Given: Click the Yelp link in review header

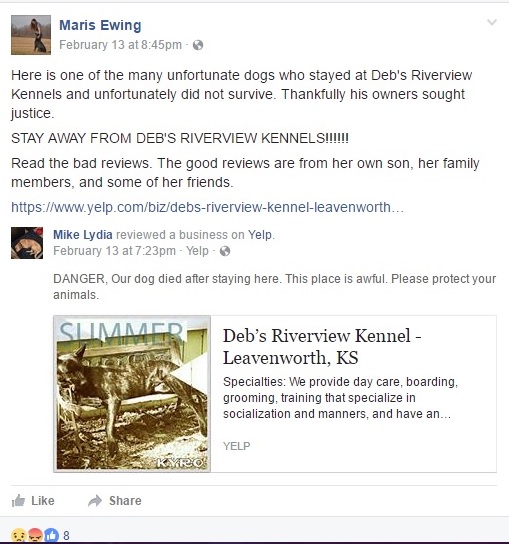Looking at the screenshot, I should 260,235.
